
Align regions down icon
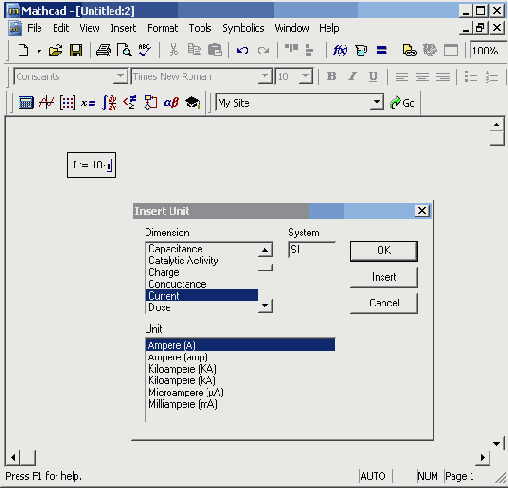(309, 50)
